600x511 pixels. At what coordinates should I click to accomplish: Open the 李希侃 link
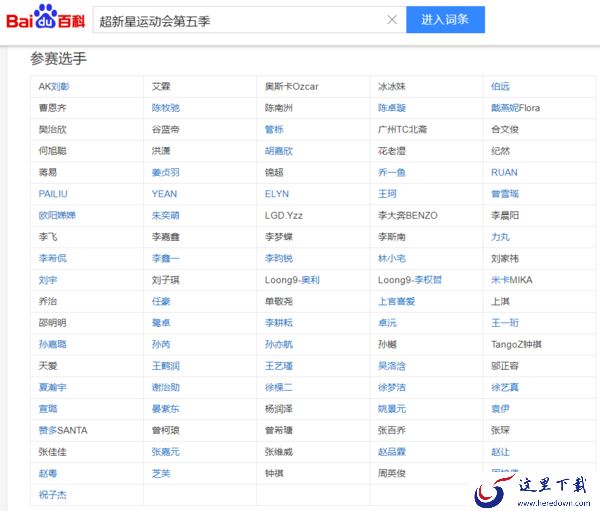click(x=52, y=258)
